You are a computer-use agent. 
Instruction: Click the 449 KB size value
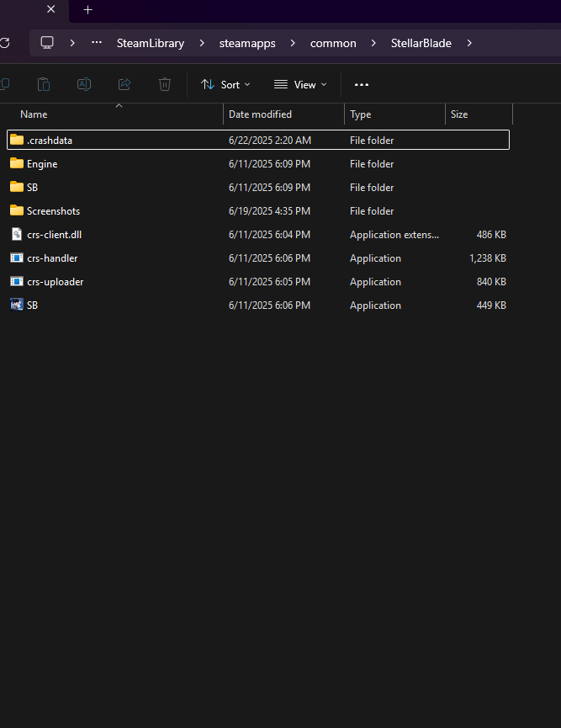click(491, 306)
